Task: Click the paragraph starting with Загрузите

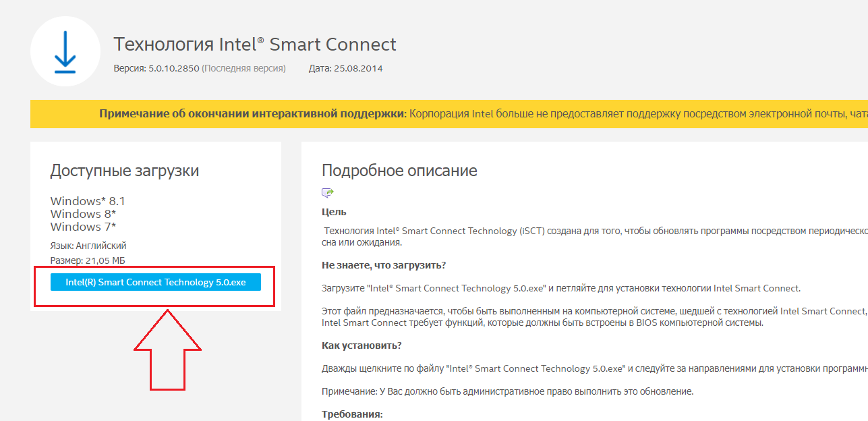Action: [561, 288]
